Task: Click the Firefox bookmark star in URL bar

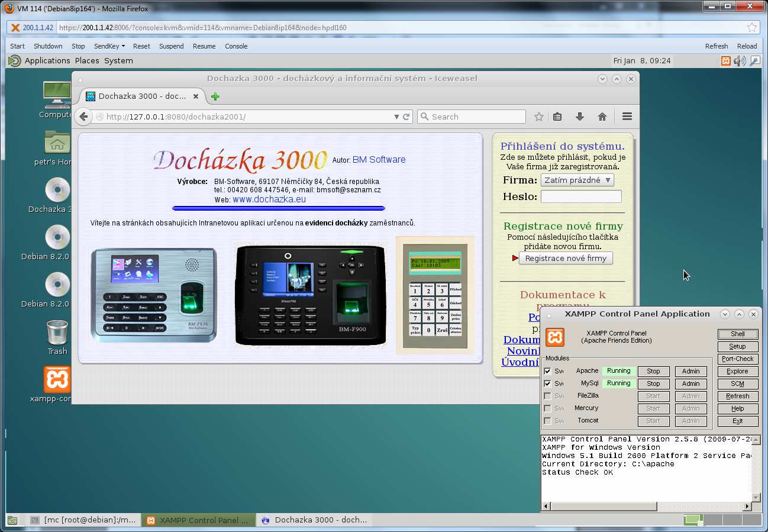Action: (752, 27)
